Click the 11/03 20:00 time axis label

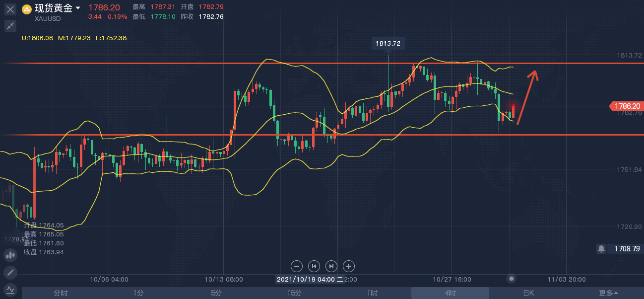tap(567, 280)
